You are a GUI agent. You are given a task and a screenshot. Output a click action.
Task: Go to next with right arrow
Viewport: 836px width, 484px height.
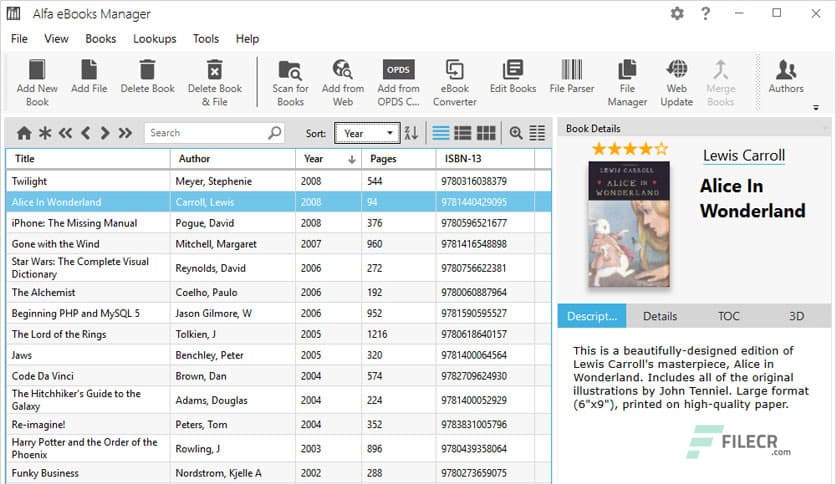tap(105, 133)
